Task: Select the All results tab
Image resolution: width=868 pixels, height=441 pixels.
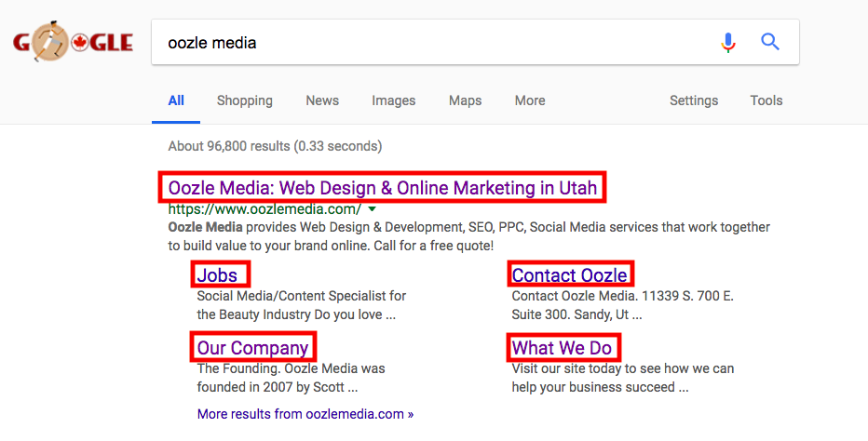Action: tap(176, 100)
